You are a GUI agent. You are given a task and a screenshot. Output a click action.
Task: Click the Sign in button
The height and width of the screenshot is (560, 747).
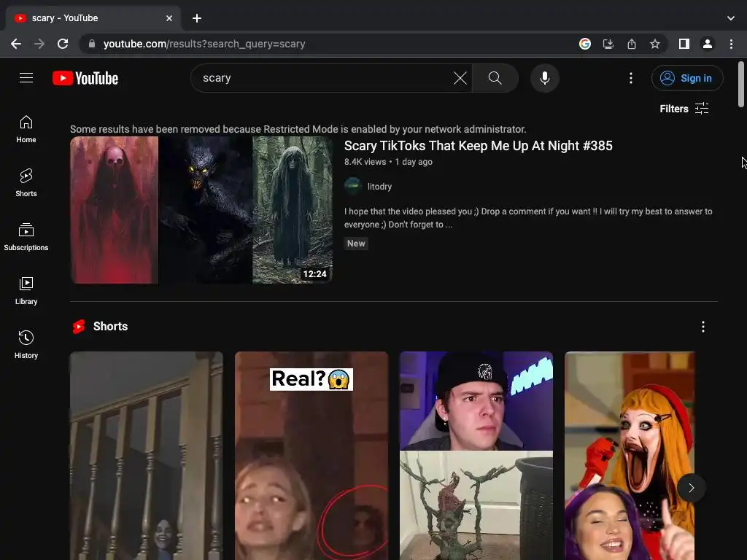(687, 78)
